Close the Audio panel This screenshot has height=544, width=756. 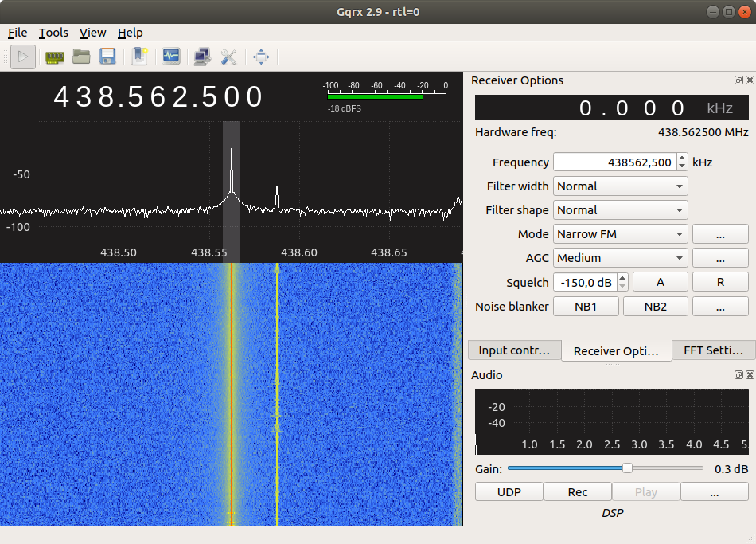(x=750, y=374)
